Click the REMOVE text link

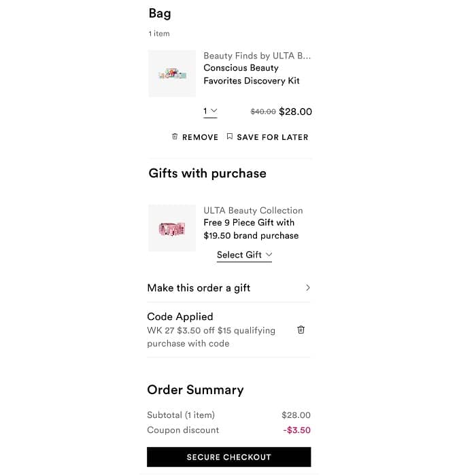(200, 137)
